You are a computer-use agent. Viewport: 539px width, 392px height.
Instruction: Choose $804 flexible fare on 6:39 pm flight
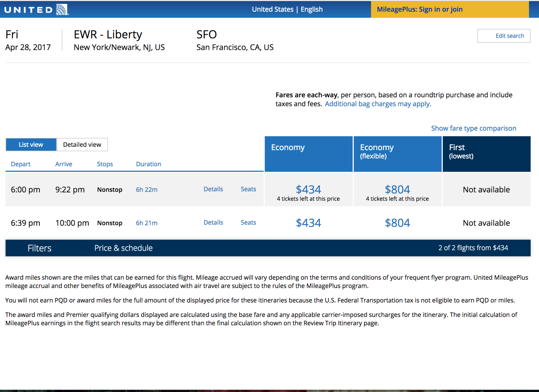tap(397, 223)
